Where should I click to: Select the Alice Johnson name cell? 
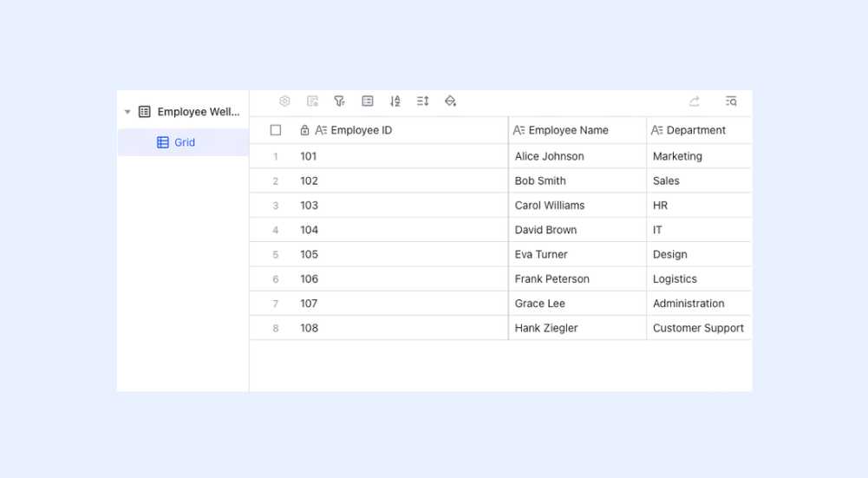(578, 156)
